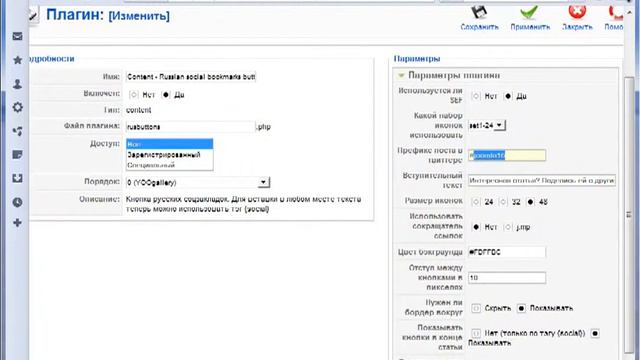The image size is (640, 360).
Task: Click the plugin name (Имя) field
Action: (191, 77)
